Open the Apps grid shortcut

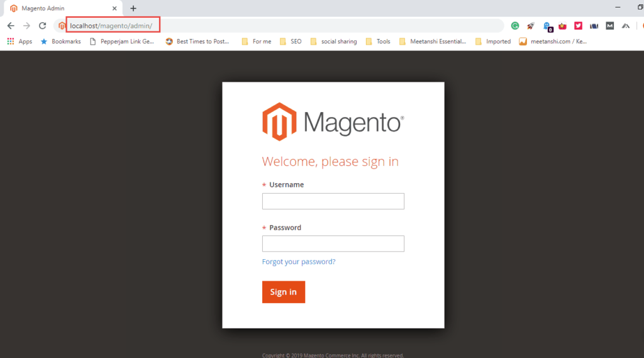[x=19, y=42]
